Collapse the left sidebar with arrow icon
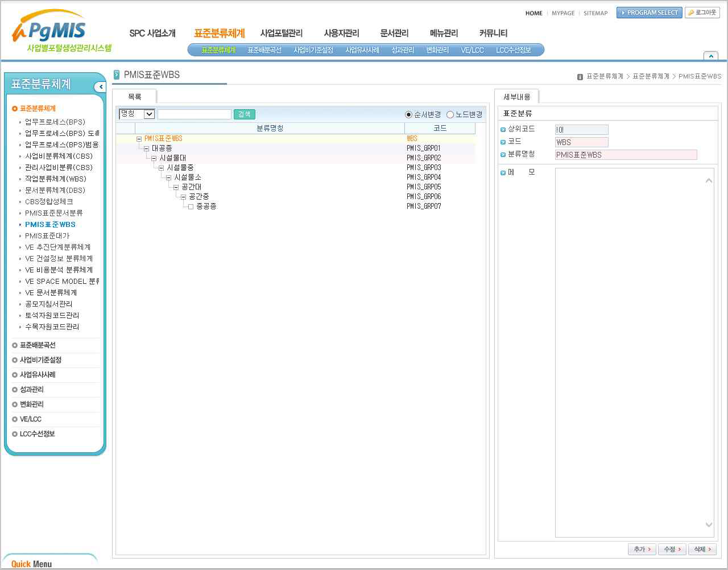This screenshot has width=728, height=570. click(101, 87)
